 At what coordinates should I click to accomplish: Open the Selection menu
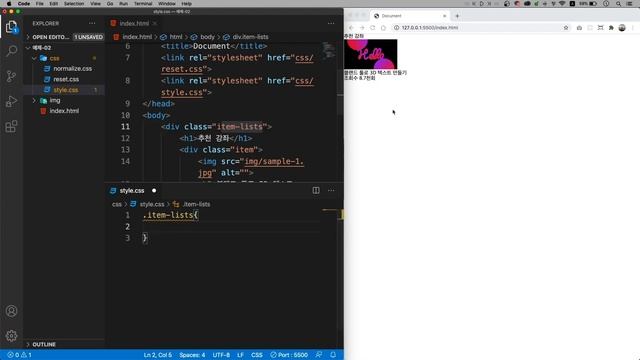[74, 3]
